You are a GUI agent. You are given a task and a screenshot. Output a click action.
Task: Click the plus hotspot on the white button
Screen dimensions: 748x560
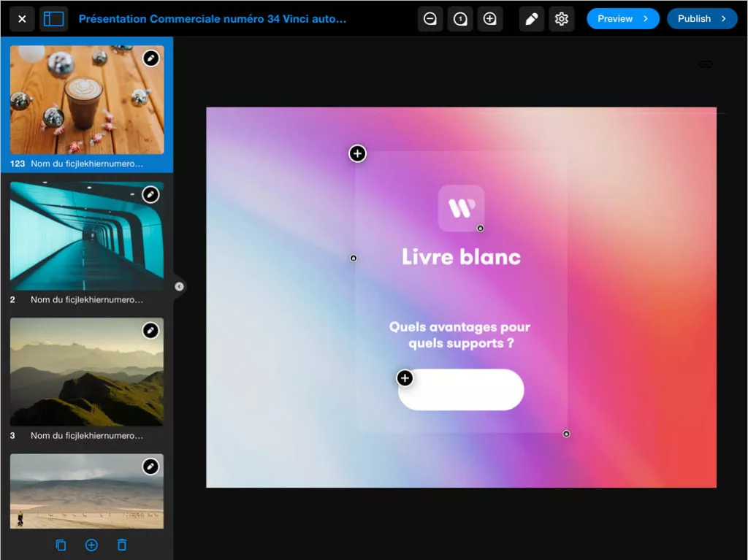pyautogui.click(x=405, y=378)
